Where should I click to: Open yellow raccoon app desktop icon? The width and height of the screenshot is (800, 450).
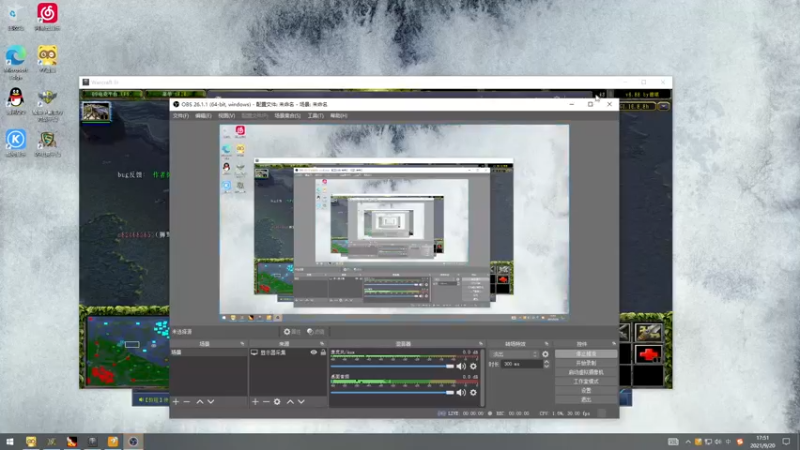(47, 59)
